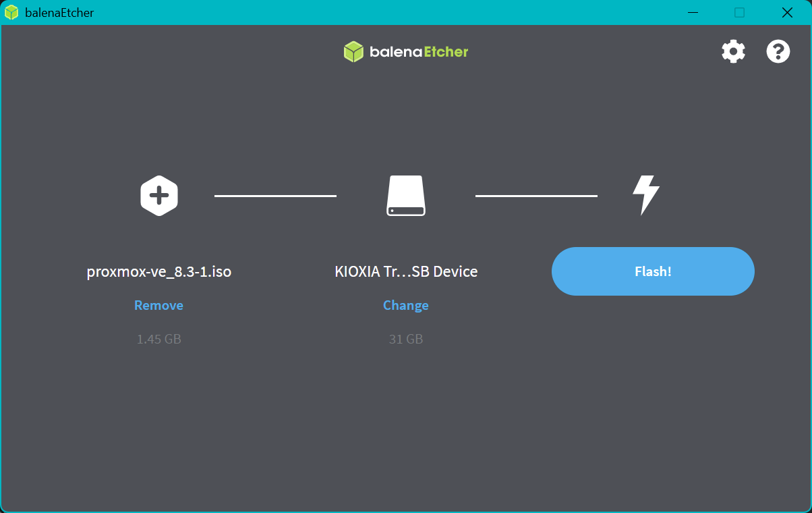Remove the selected proxmox ISO image
812x513 pixels.
[x=158, y=305]
